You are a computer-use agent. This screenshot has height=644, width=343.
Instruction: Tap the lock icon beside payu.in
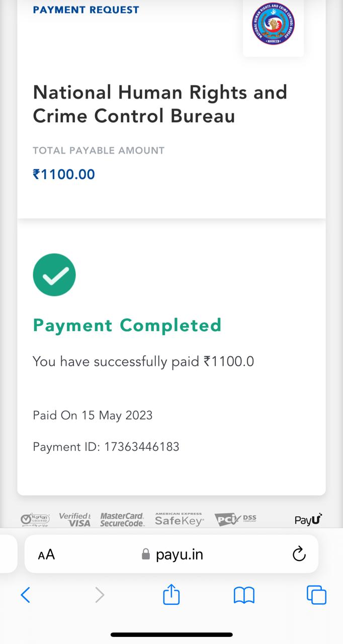[146, 554]
